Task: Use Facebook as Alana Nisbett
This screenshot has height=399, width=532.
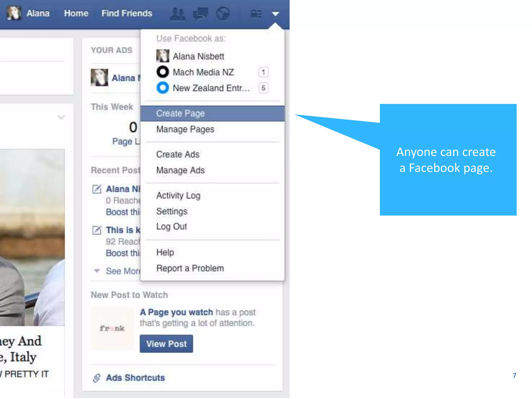Action: coord(212,56)
